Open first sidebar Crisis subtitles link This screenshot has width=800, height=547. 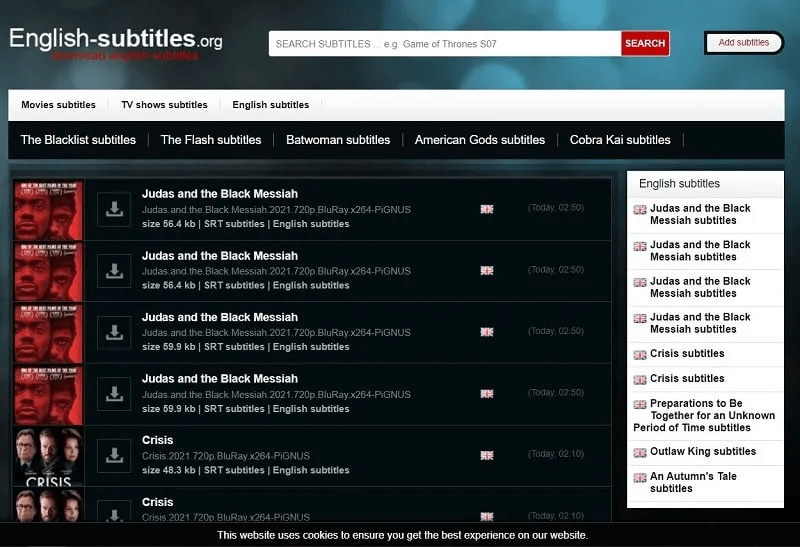[x=687, y=353]
